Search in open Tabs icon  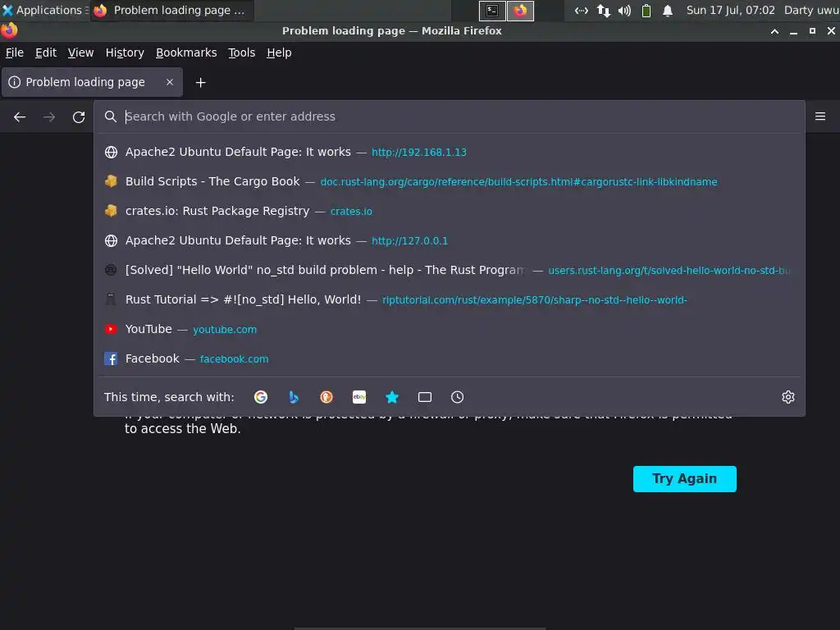pyautogui.click(x=425, y=397)
